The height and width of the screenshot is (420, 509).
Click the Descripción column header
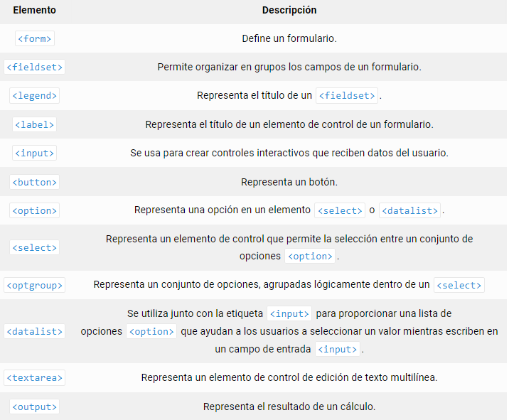[289, 11]
